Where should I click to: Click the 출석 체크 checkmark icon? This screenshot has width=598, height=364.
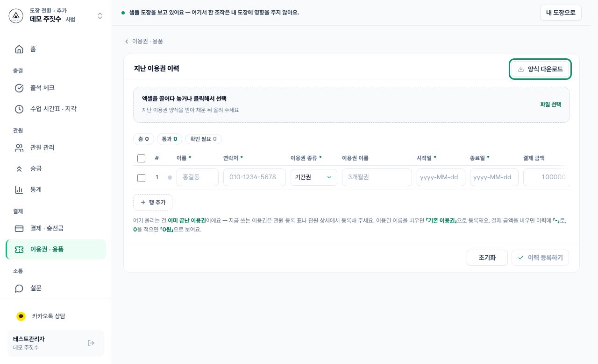coord(19,88)
